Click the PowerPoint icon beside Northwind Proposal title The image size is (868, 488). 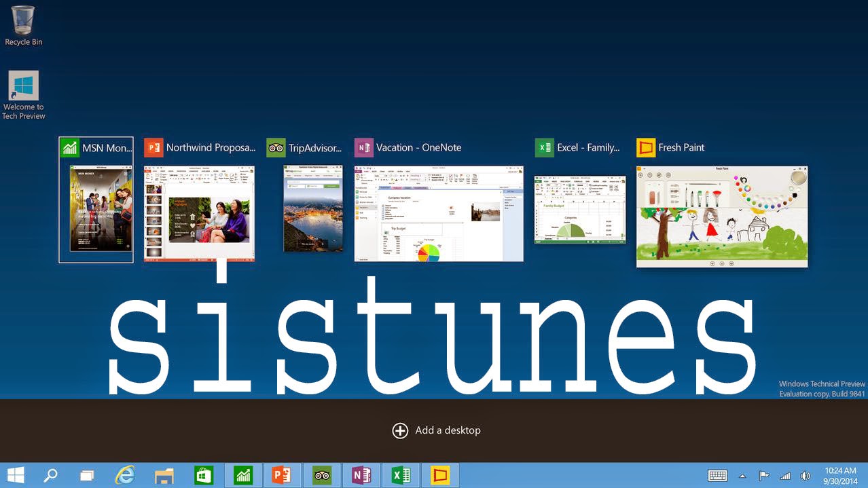point(154,147)
